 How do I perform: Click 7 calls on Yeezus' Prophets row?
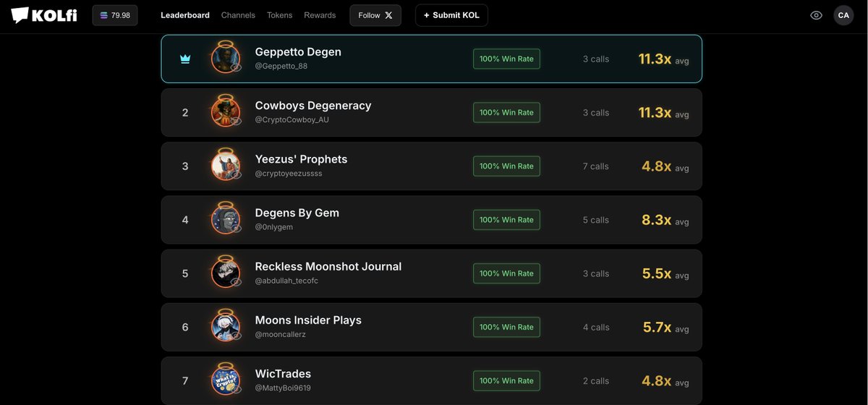(596, 166)
